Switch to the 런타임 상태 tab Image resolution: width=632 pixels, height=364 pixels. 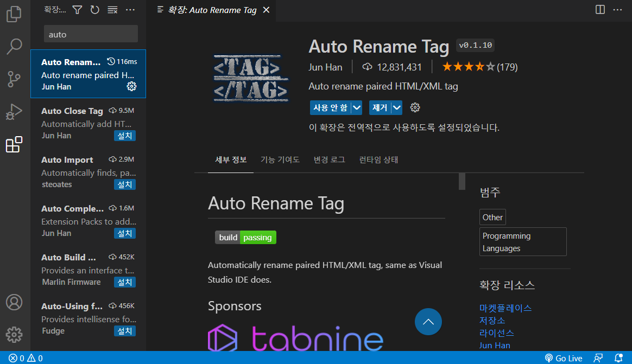[x=378, y=160]
